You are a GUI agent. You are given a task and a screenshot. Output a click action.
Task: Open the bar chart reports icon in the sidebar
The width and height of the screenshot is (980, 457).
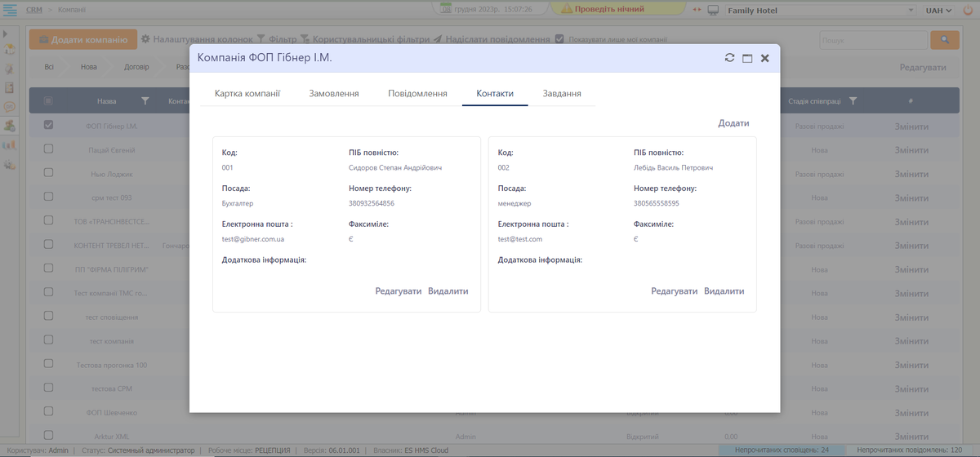click(x=10, y=144)
